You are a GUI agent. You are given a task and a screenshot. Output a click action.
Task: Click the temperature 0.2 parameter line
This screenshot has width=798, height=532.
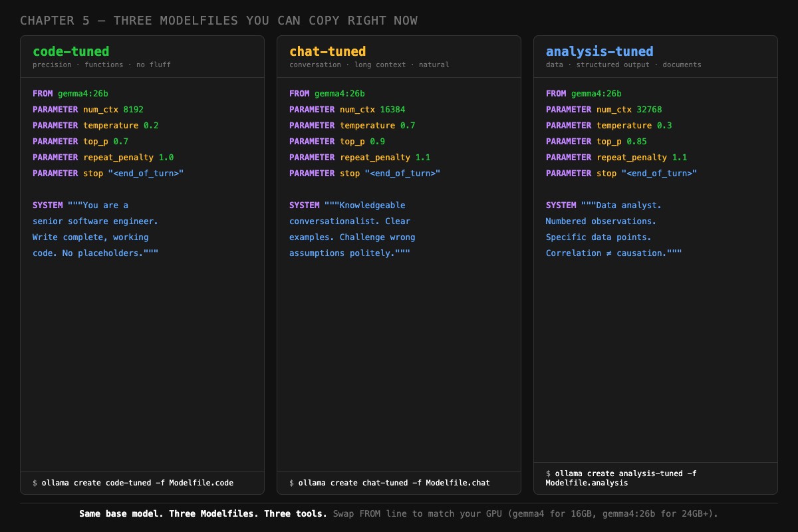(96, 126)
